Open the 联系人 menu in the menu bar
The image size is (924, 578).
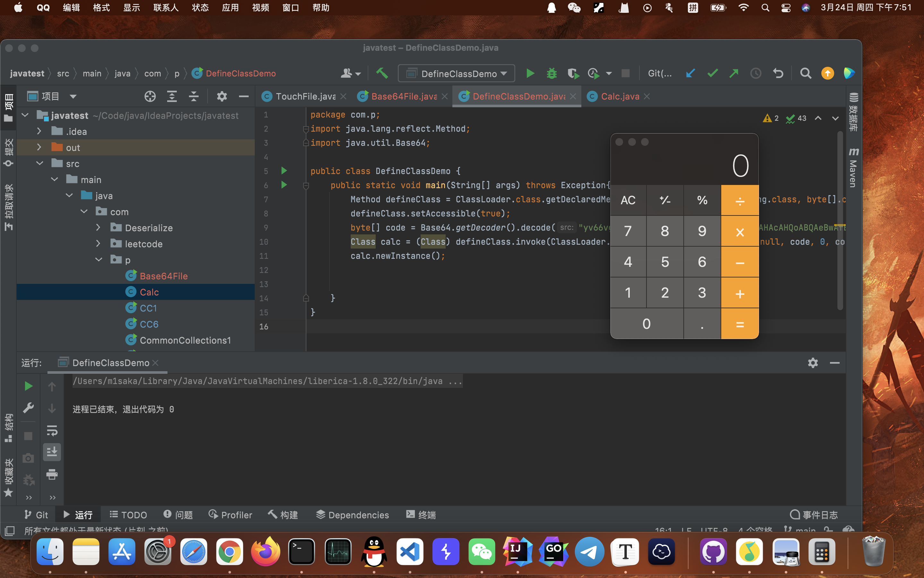pos(166,8)
